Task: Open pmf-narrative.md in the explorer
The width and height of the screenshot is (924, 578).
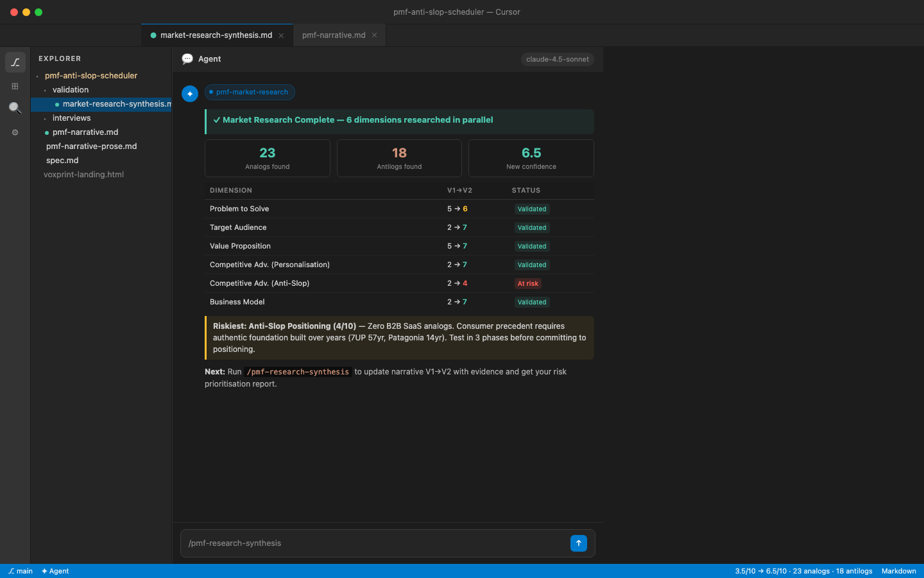Action: point(85,132)
